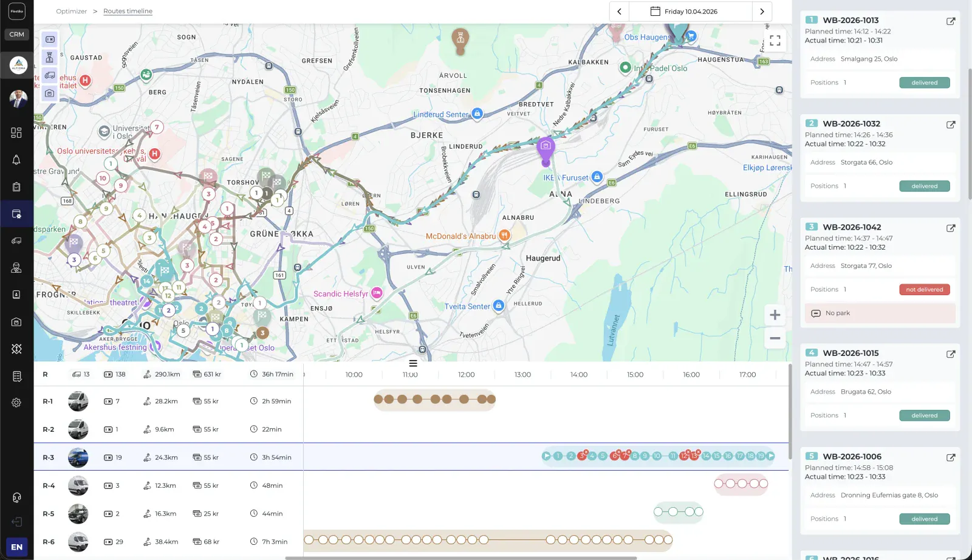
Task: Toggle vehicles layer on map
Action: click(x=50, y=75)
